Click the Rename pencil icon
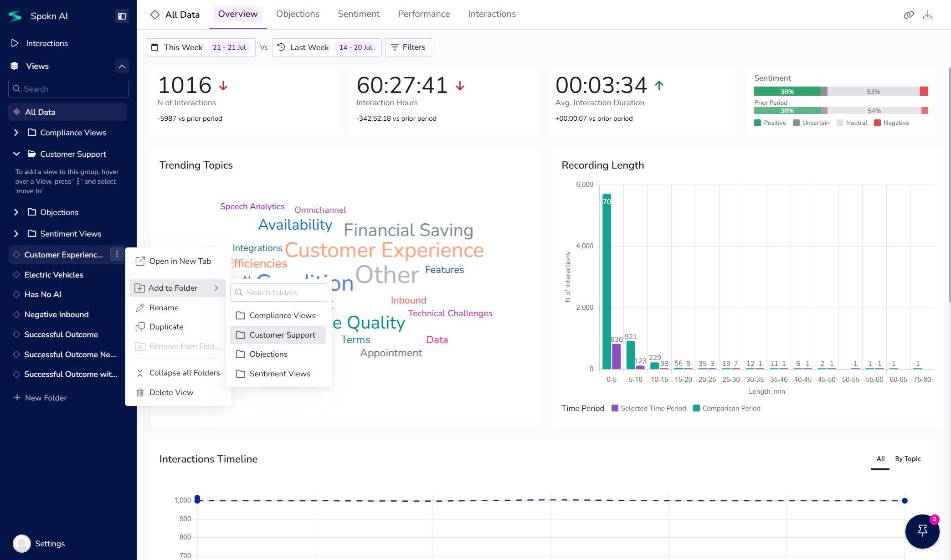Viewport: 951px width, 560px height. pos(140,308)
